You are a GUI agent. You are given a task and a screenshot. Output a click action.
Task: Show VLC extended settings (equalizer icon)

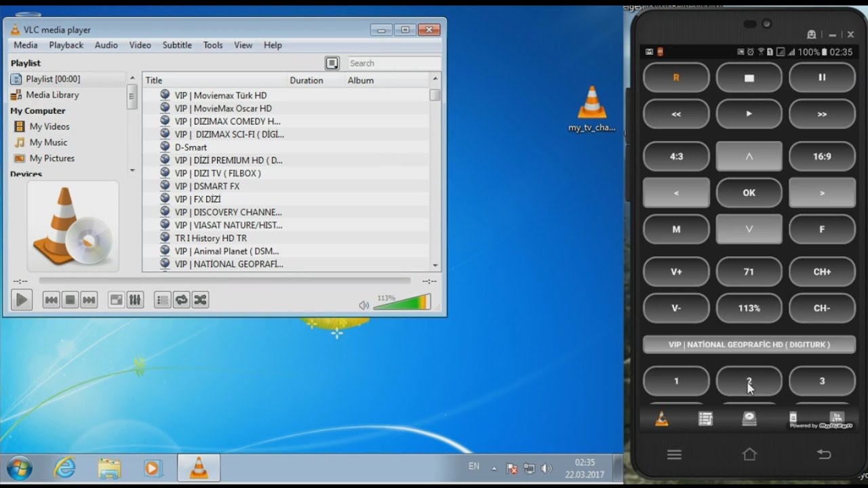tap(135, 300)
